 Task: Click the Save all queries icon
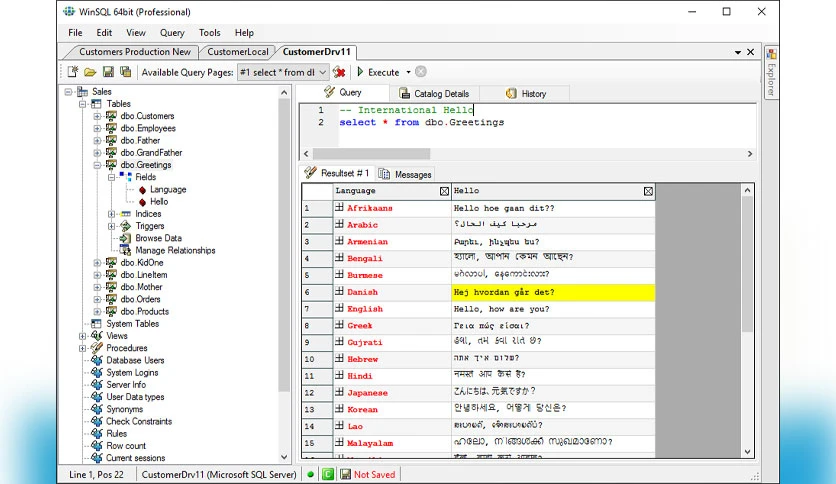(126, 72)
